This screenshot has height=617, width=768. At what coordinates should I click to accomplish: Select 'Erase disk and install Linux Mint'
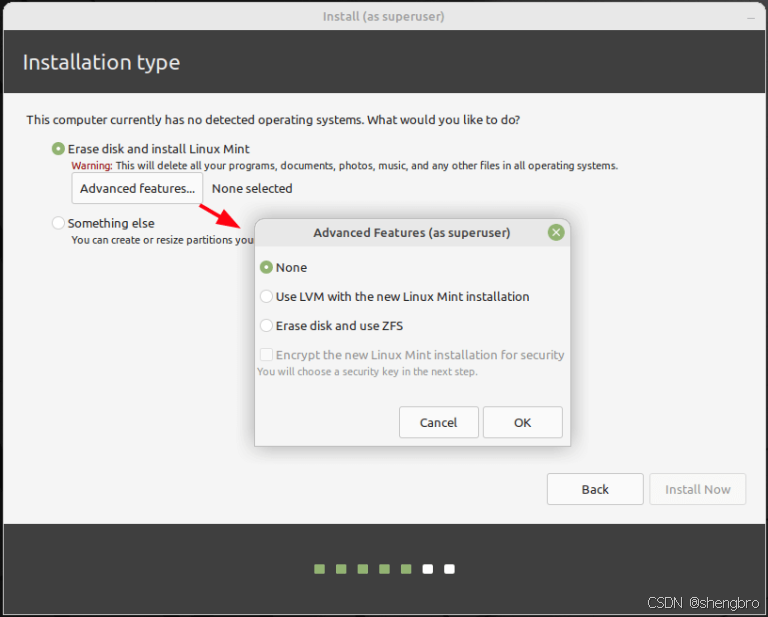(x=58, y=149)
